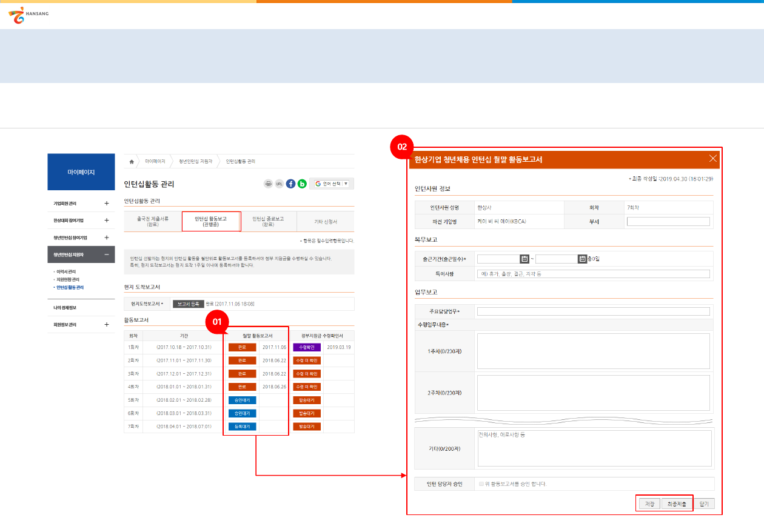This screenshot has width=764, height=532.
Task: Click the print icon
Action: (268, 184)
